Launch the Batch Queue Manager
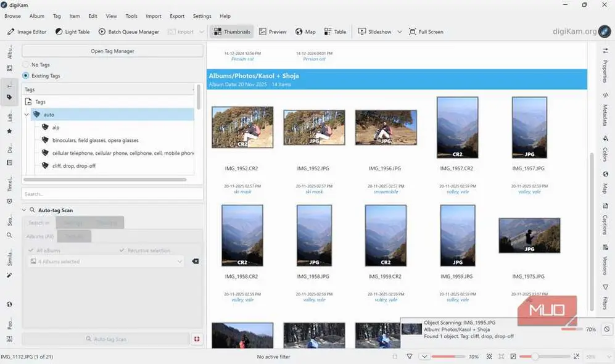 pos(129,31)
